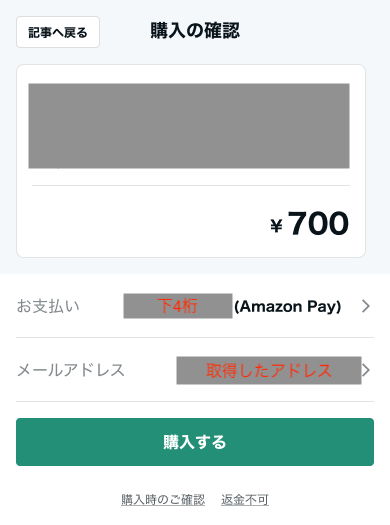Click the masked 取得したアドレス email field
Screen dimensions: 390x525
(269, 370)
